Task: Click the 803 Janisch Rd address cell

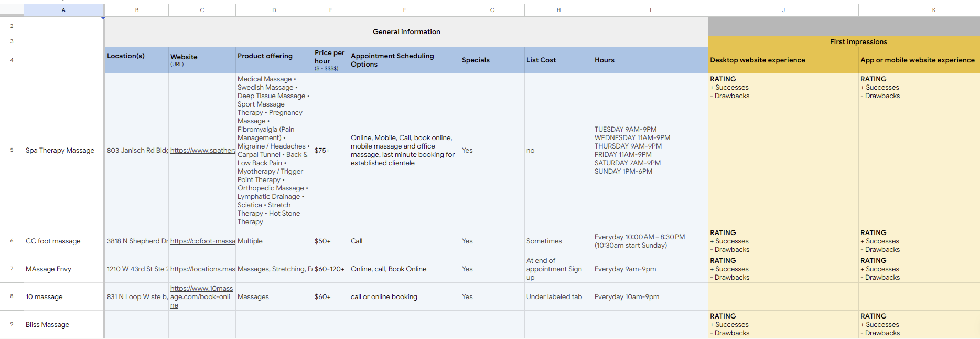Action: [137, 150]
